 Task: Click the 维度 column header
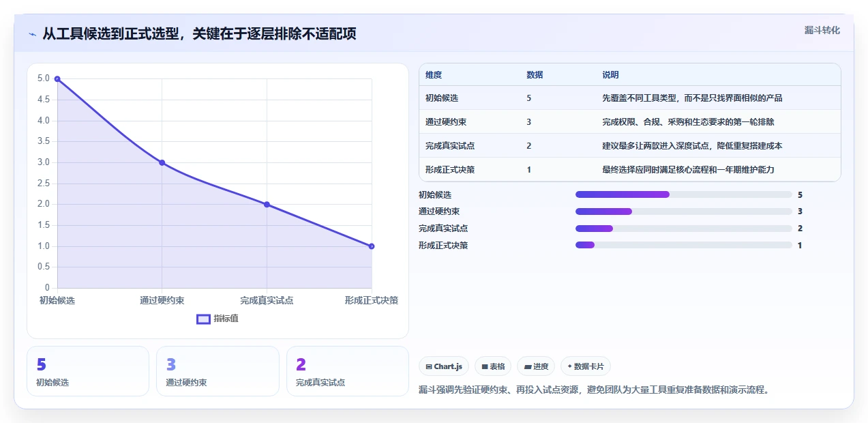point(434,75)
